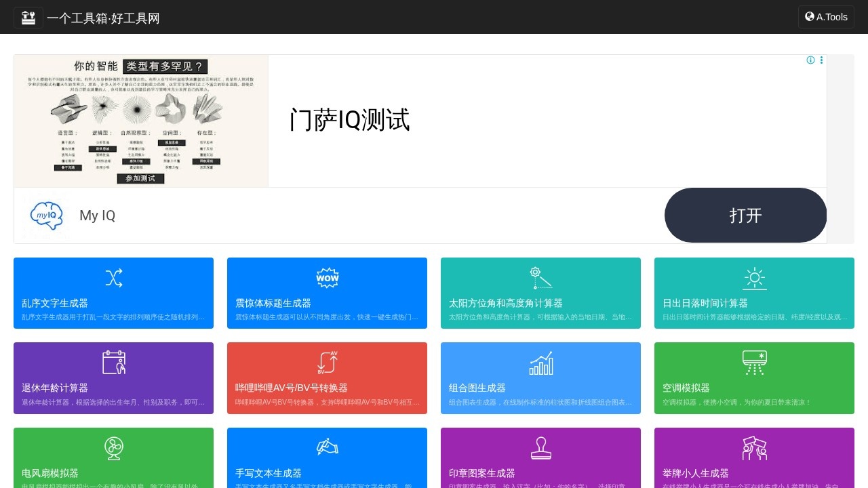Select the 乱序文字生成器 shuffle icon
Screen dimensions: 868x488
(113, 278)
